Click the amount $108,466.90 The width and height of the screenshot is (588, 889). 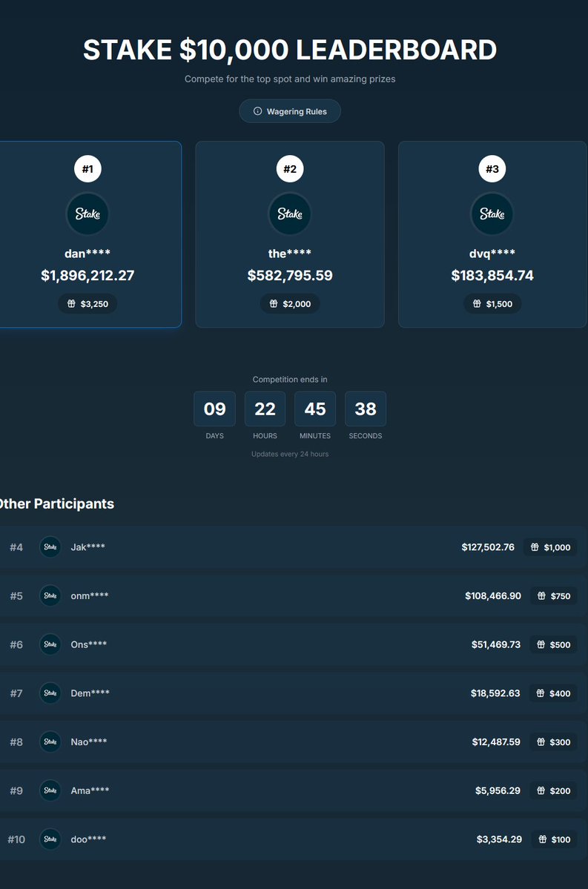[x=493, y=596]
